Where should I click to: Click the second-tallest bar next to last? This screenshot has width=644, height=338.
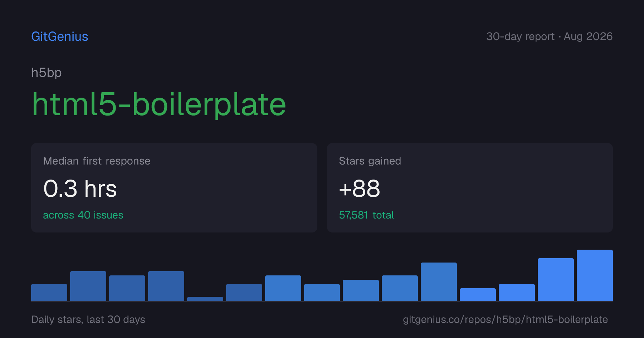(556, 280)
